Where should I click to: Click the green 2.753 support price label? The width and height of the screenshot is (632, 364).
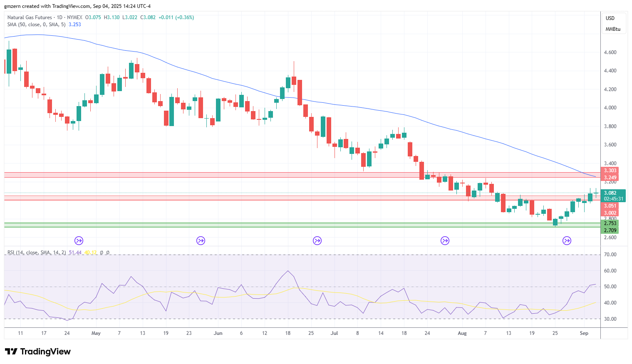tap(610, 223)
